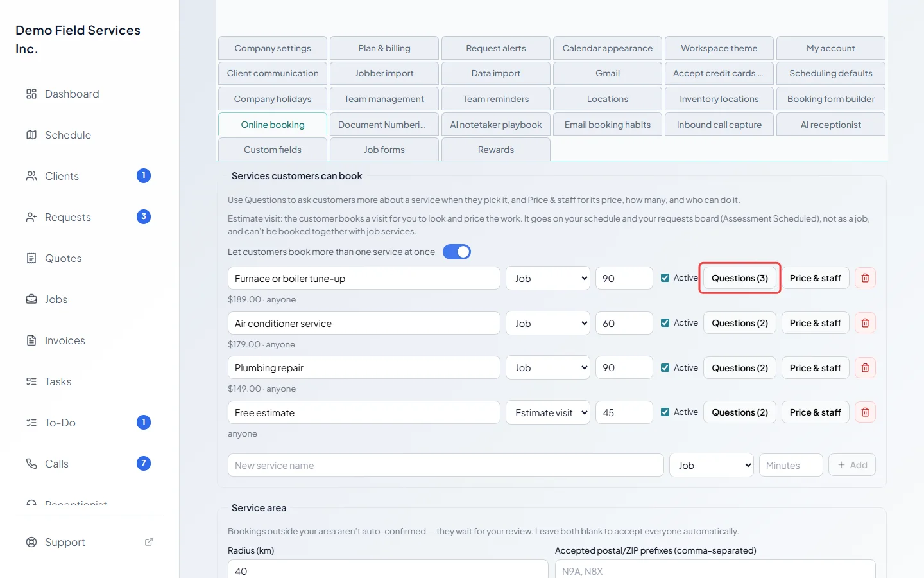Screen dimensions: 924x578
Task: Click the Radius (km) field showing 40
Action: click(388, 570)
